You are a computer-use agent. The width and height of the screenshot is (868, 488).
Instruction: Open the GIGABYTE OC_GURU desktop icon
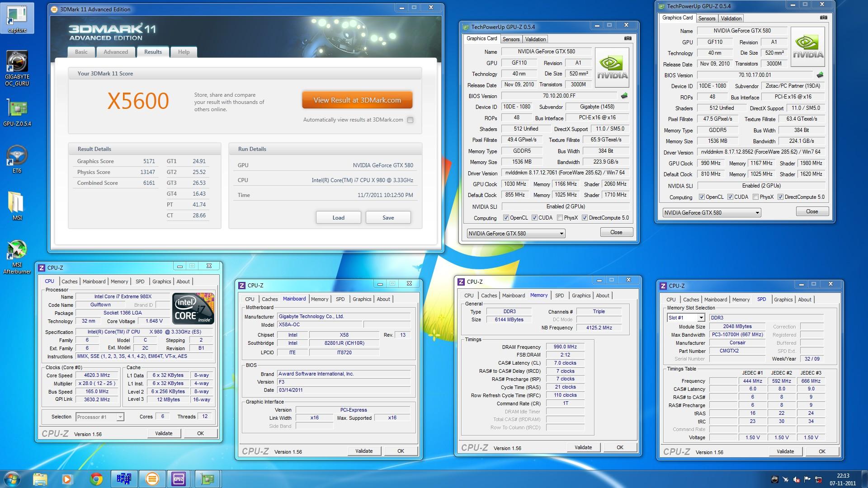tap(17, 69)
